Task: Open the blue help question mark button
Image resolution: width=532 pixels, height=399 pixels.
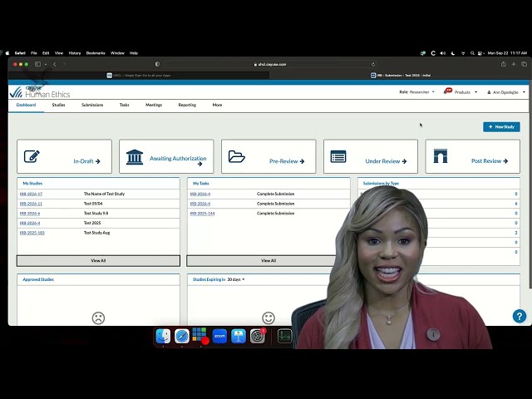Action: (x=519, y=316)
